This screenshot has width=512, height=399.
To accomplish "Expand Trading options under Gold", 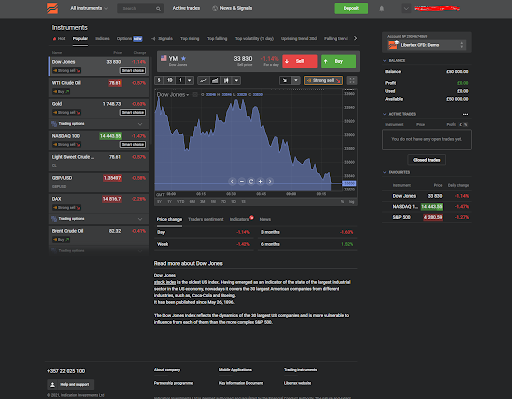I will click(99, 124).
